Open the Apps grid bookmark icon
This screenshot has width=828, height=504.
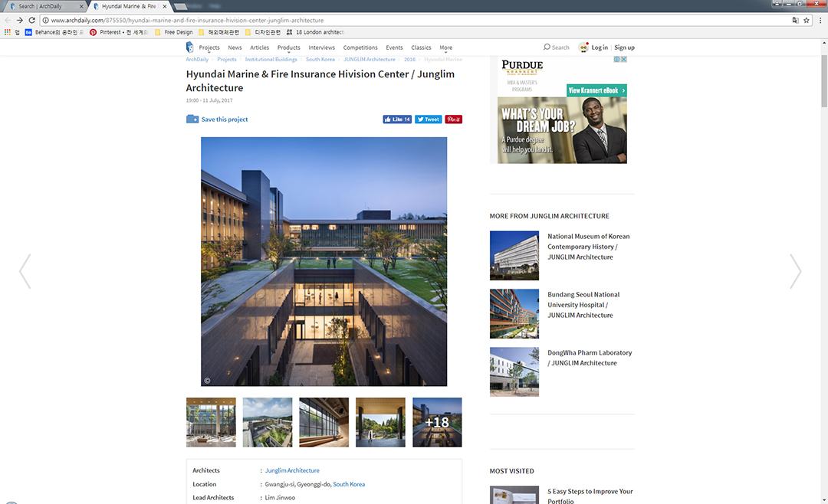click(8, 32)
